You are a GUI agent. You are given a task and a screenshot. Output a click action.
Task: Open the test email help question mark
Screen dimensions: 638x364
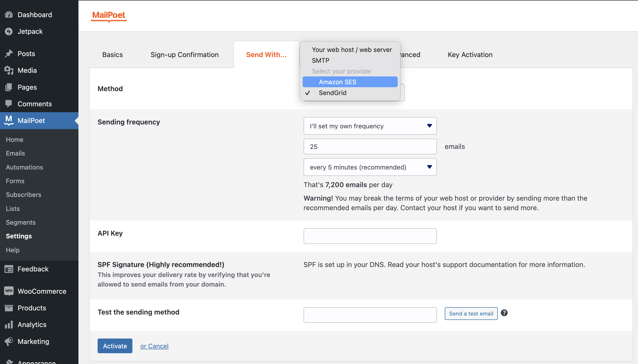click(504, 313)
